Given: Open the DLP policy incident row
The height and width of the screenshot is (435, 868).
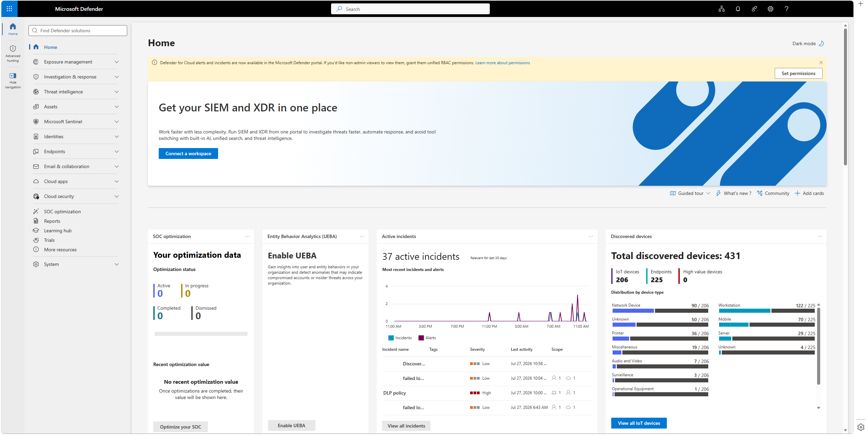Looking at the screenshot, I should click(487, 393).
